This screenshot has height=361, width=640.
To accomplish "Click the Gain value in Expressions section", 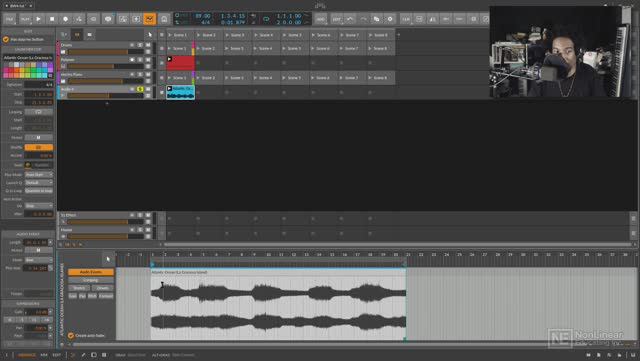I will (x=37, y=312).
